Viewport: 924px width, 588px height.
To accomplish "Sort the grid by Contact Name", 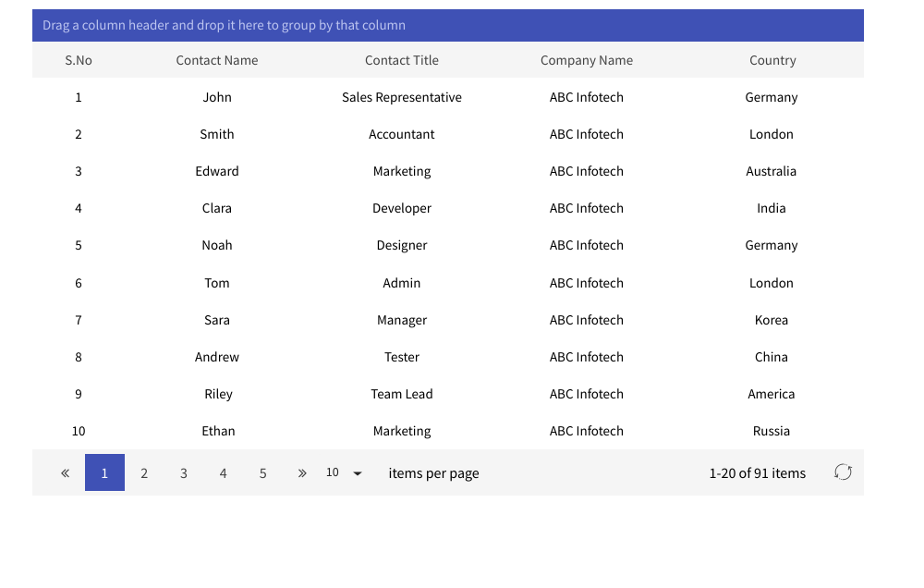I will [217, 60].
